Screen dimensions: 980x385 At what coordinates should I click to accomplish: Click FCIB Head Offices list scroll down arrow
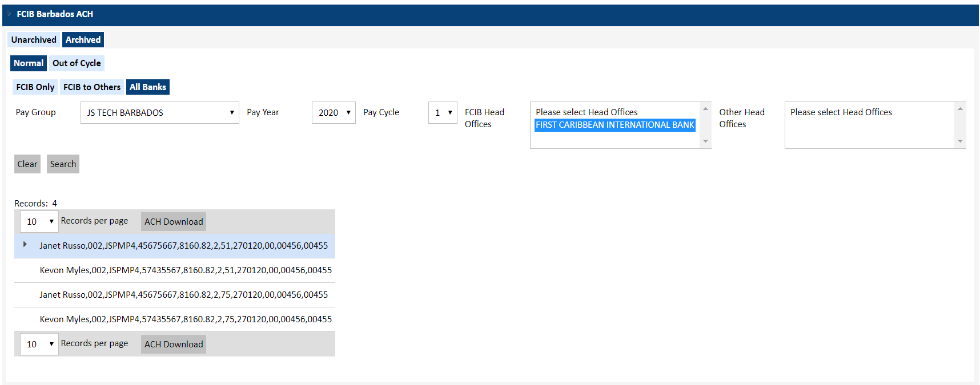(706, 141)
